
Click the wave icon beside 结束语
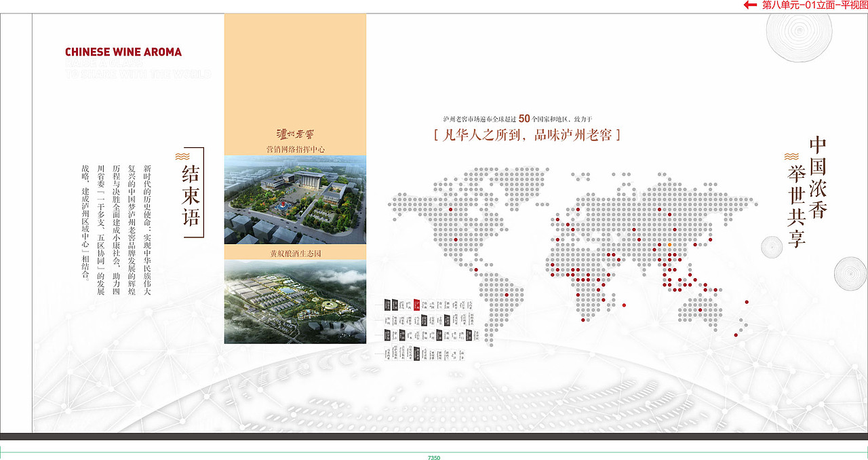point(182,155)
